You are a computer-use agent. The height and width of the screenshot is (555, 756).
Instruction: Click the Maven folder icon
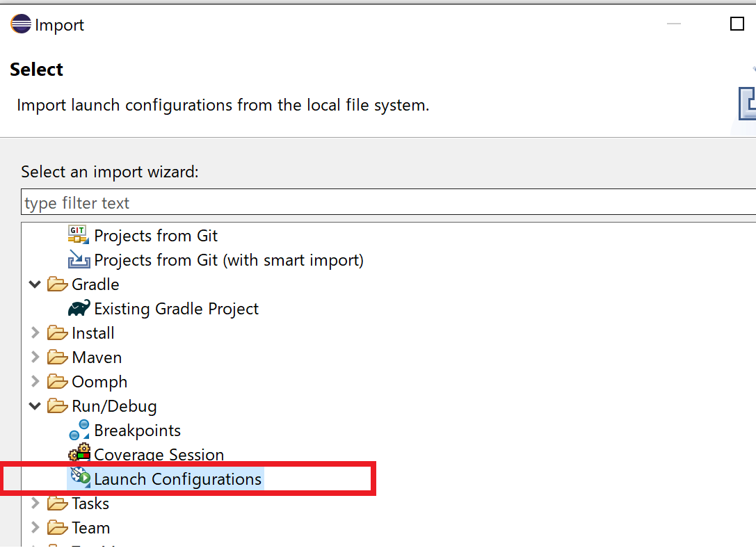coord(58,357)
